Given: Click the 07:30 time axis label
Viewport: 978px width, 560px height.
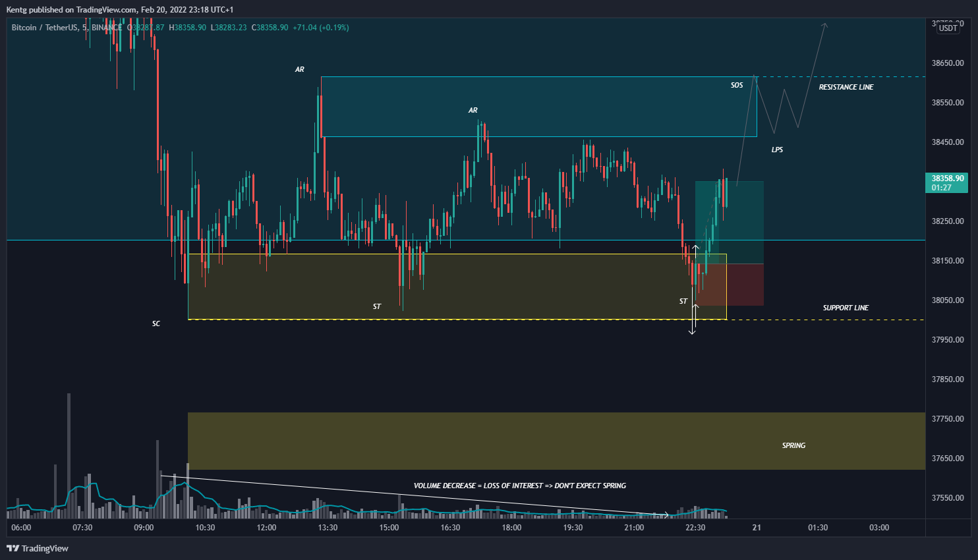Looking at the screenshot, I should click(82, 528).
